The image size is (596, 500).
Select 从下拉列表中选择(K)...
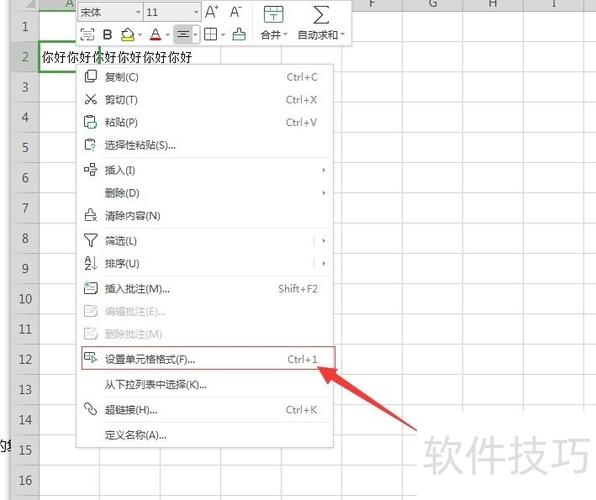[x=205, y=384]
